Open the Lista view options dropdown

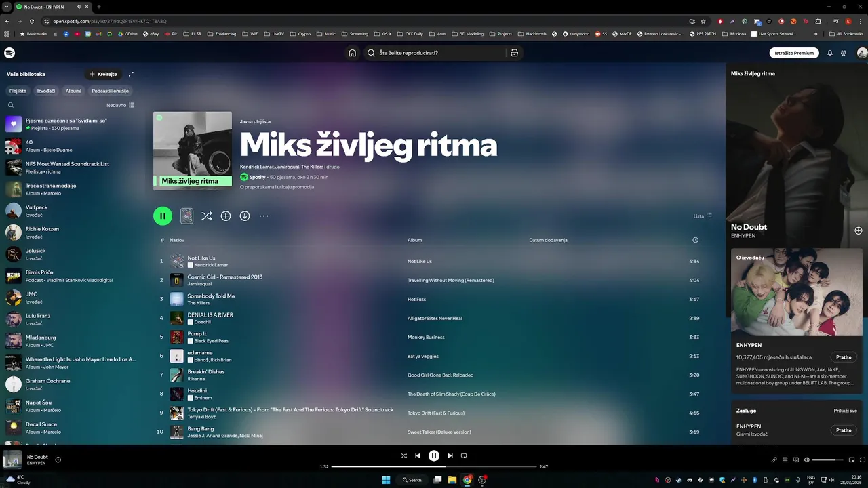click(x=703, y=216)
